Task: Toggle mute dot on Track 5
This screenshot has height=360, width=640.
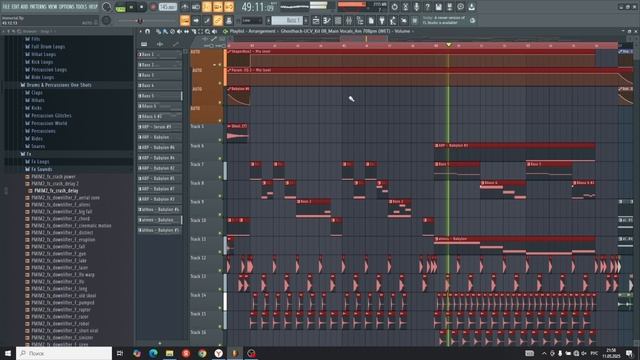Action: pos(220,140)
